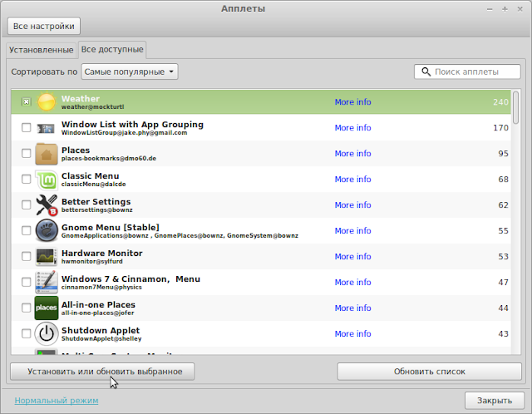Mark the Gnome Menu [Stable] checkbox
The height and width of the screenshot is (414, 532).
point(26,231)
